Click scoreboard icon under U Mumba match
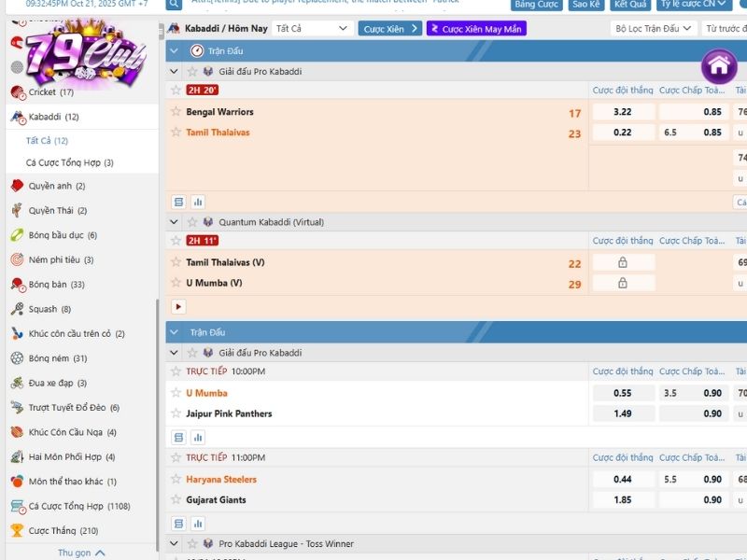This screenshot has height=560, width=747. point(178,437)
